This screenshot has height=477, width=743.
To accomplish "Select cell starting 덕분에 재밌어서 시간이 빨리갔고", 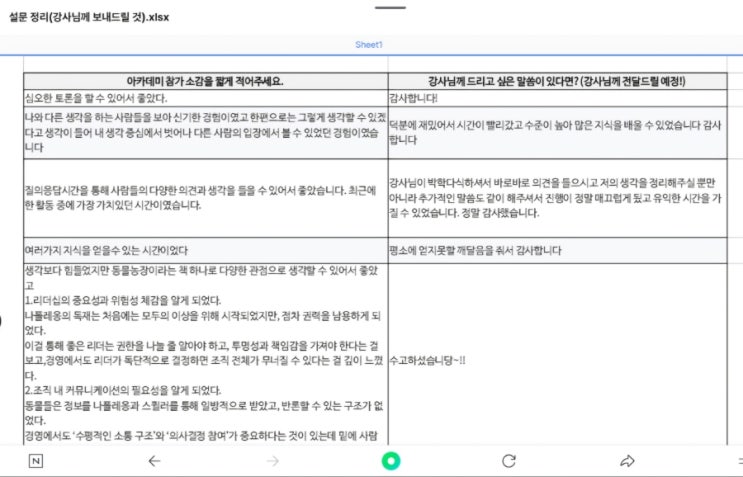I will coord(557,133).
